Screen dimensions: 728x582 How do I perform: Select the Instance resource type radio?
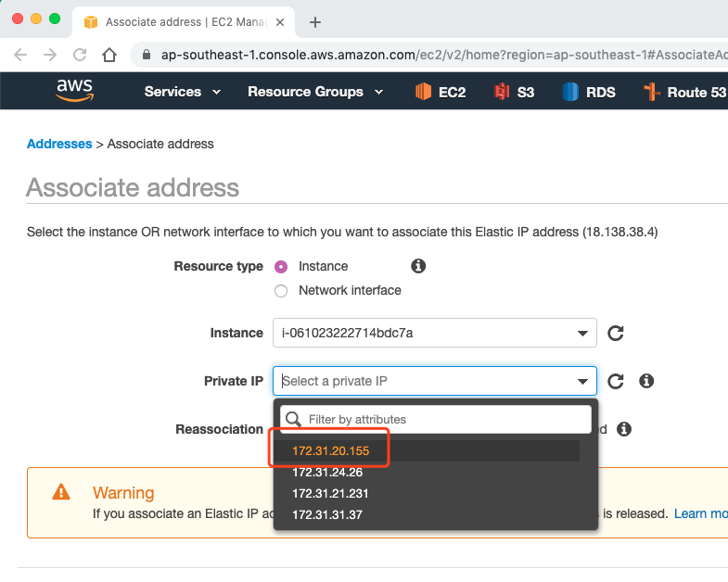pyautogui.click(x=281, y=267)
